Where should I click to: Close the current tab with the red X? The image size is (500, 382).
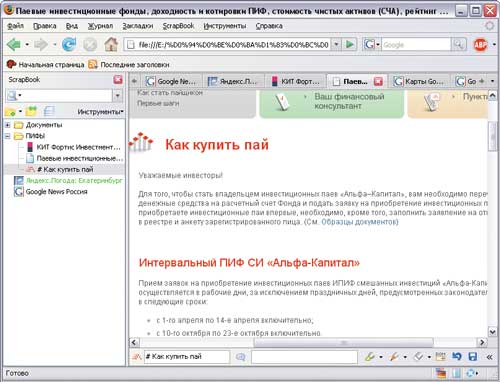tap(378, 81)
